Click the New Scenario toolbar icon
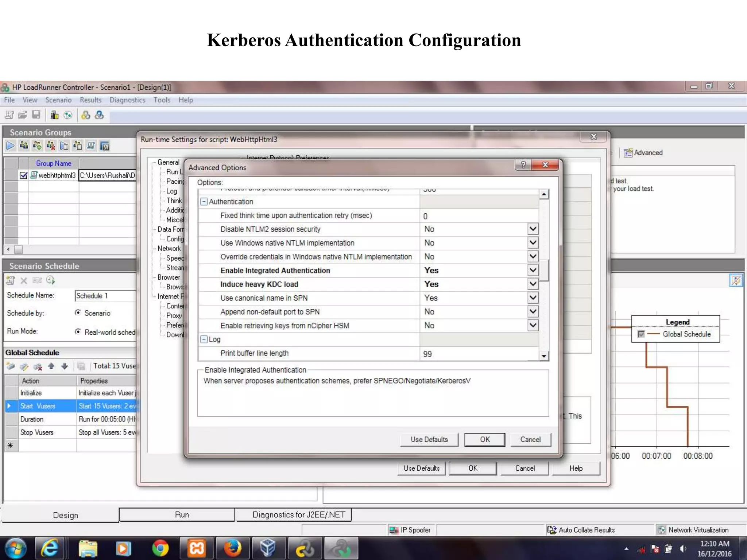The height and width of the screenshot is (560, 747). [x=9, y=115]
